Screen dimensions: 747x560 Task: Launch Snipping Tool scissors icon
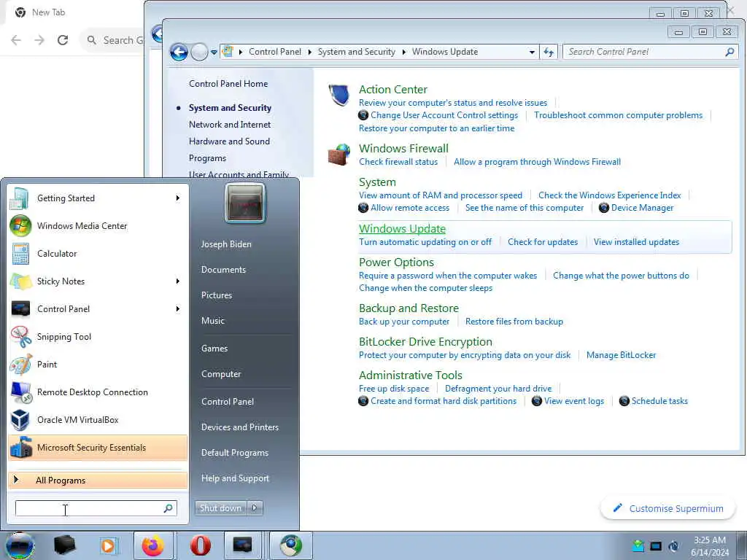pos(20,337)
